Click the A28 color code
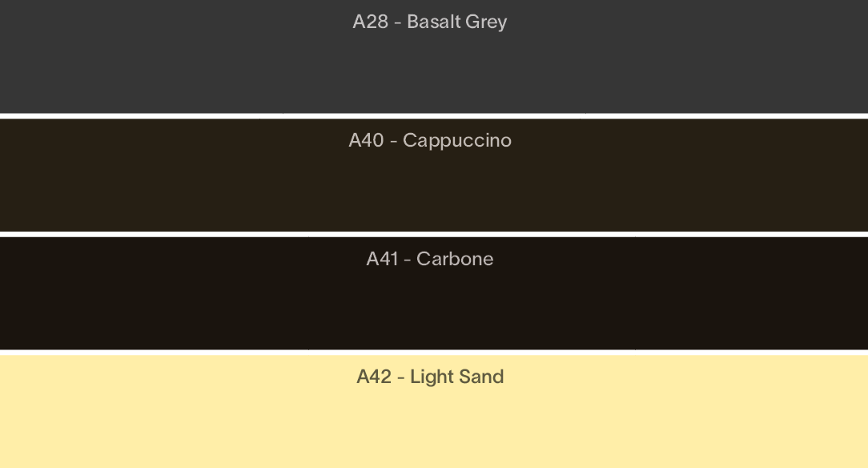 (x=370, y=22)
